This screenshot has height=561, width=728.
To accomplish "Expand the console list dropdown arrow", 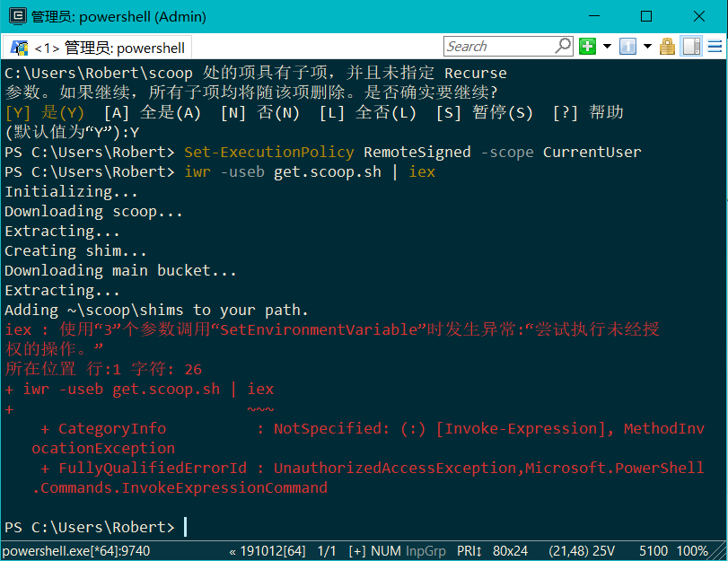I will (648, 47).
